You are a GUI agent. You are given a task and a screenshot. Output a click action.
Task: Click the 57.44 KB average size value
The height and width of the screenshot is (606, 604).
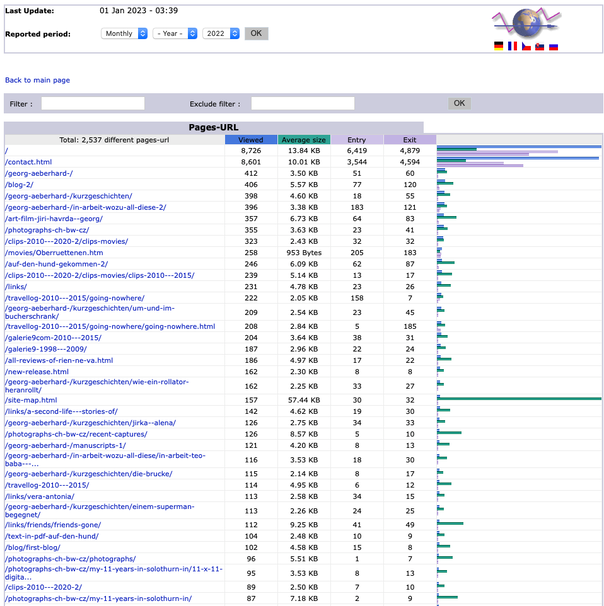point(304,400)
